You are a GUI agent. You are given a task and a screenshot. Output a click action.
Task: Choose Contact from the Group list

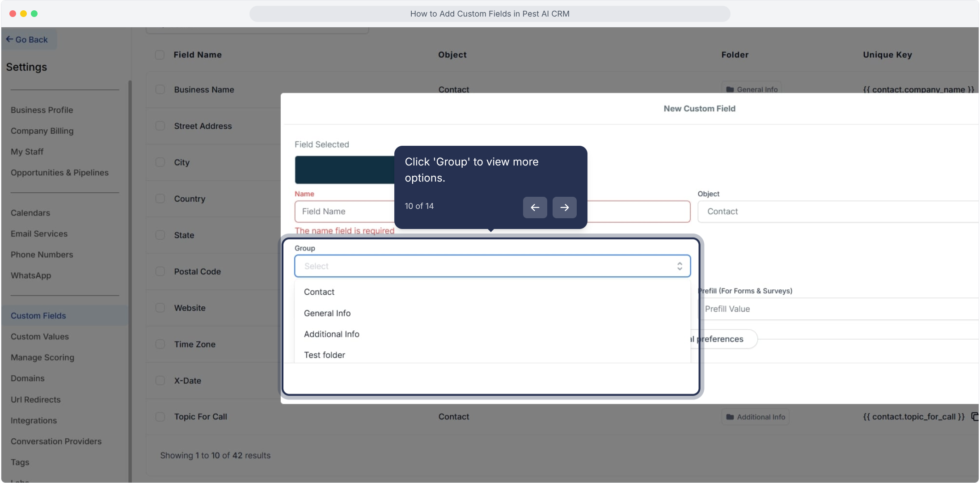[492, 292]
